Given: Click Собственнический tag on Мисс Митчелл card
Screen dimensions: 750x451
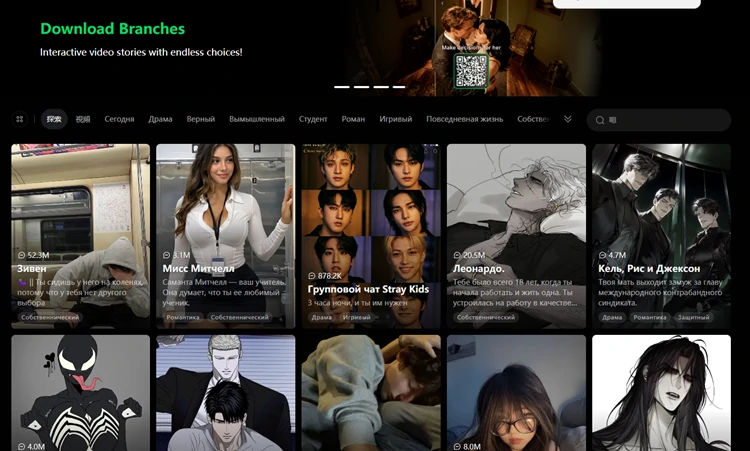Looking at the screenshot, I should point(239,317).
